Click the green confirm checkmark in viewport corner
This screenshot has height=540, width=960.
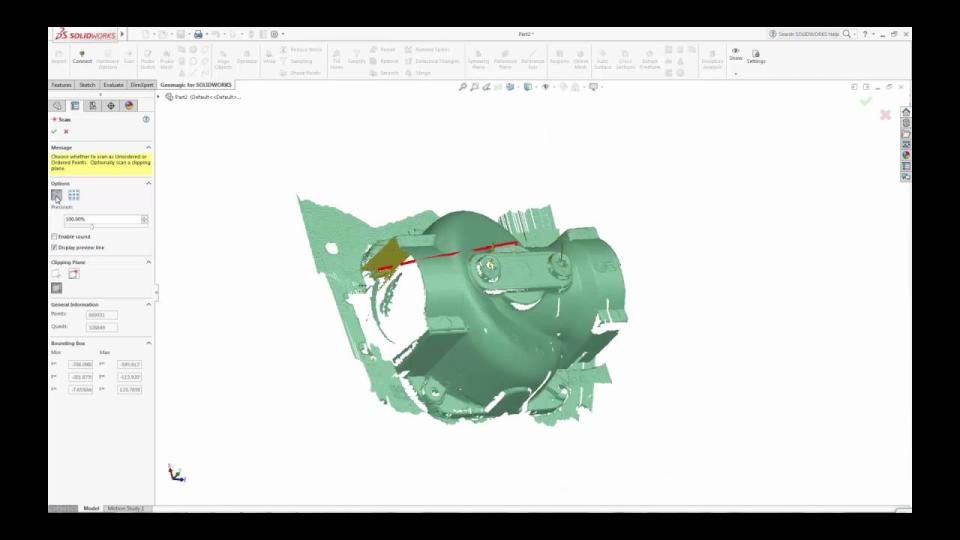(x=866, y=101)
